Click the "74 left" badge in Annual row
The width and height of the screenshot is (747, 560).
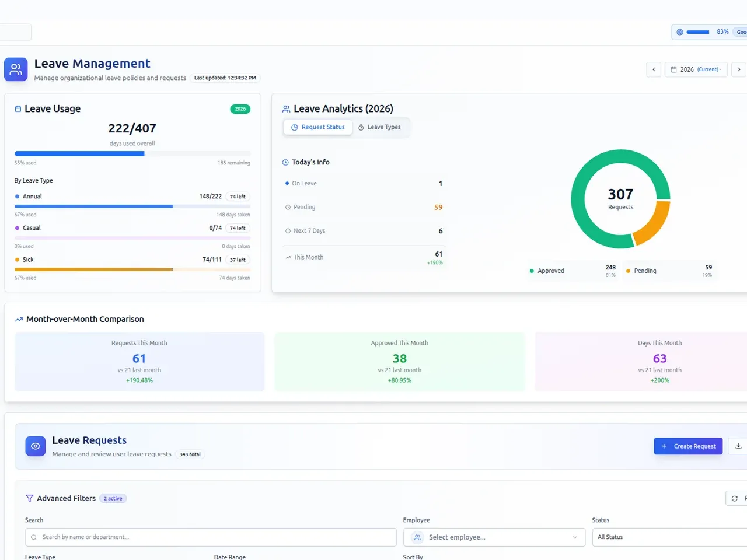(x=238, y=197)
